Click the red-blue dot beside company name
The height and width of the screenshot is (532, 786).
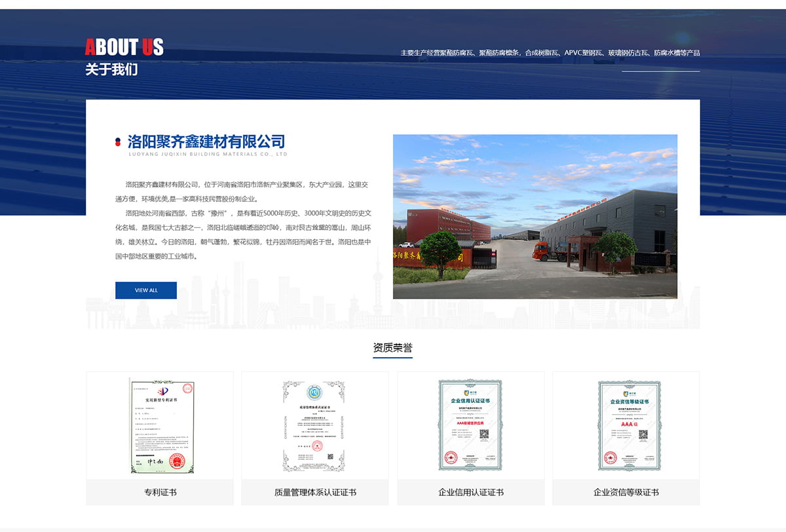coord(118,142)
